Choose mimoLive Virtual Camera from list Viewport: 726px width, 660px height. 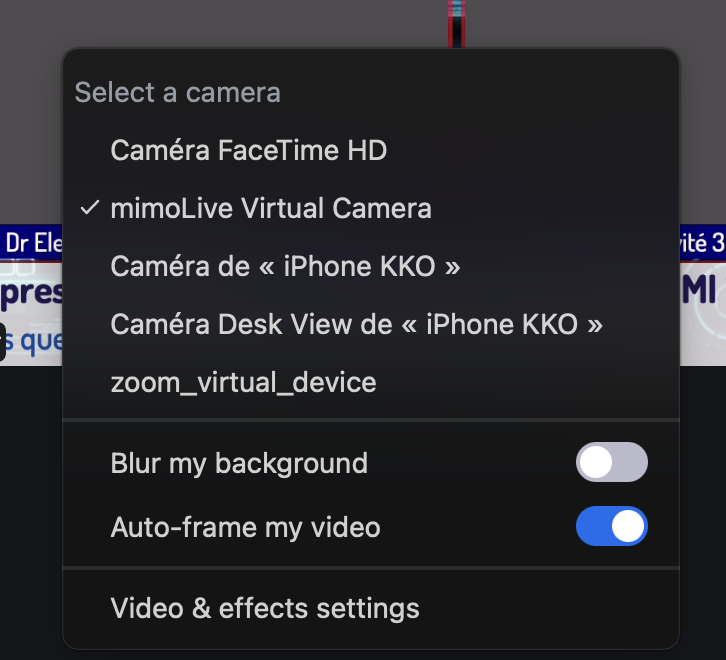(271, 209)
